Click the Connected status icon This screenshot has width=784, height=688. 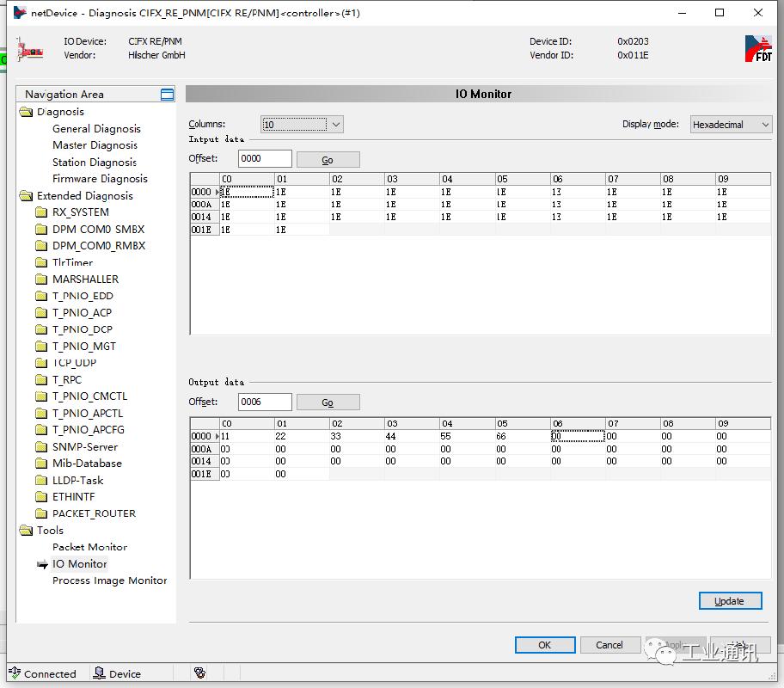click(15, 673)
